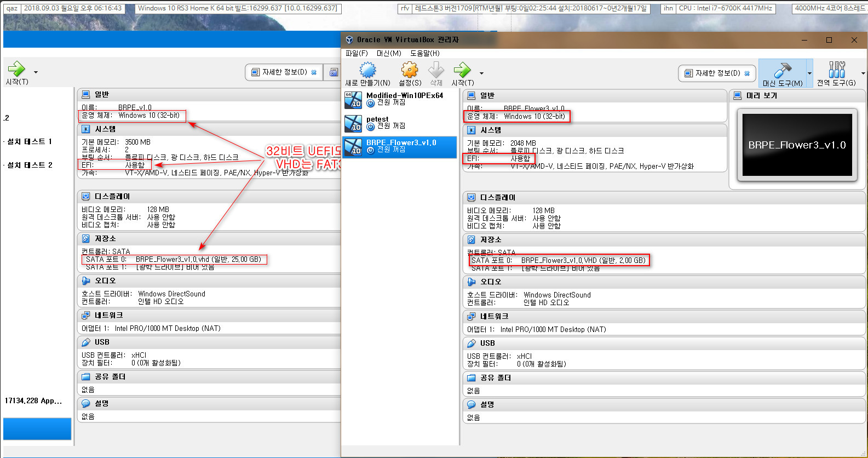Viewport: 868px width, 458px height.
Task: Click 'Windows 10 (32-bit)' OS text in front window
Action: tap(534, 116)
